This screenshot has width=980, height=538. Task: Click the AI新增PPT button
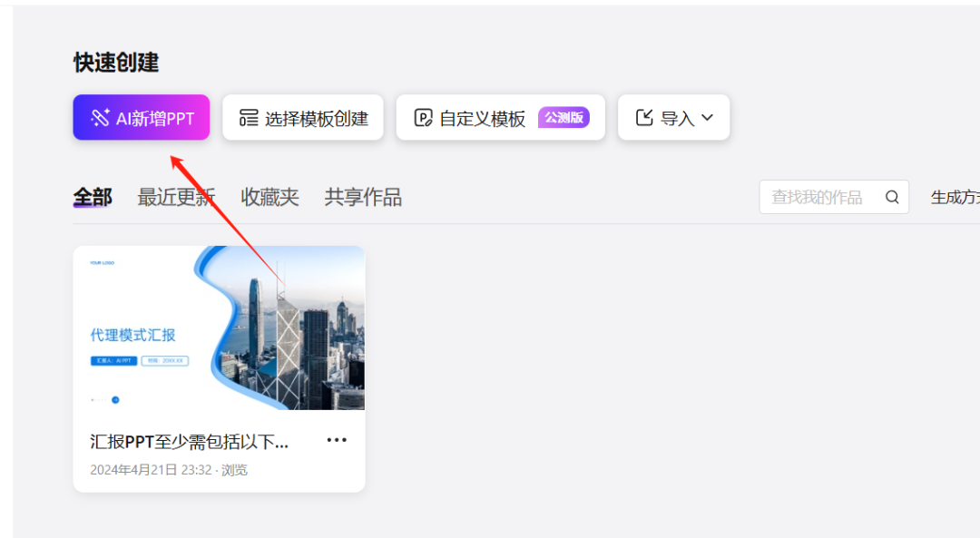(142, 117)
